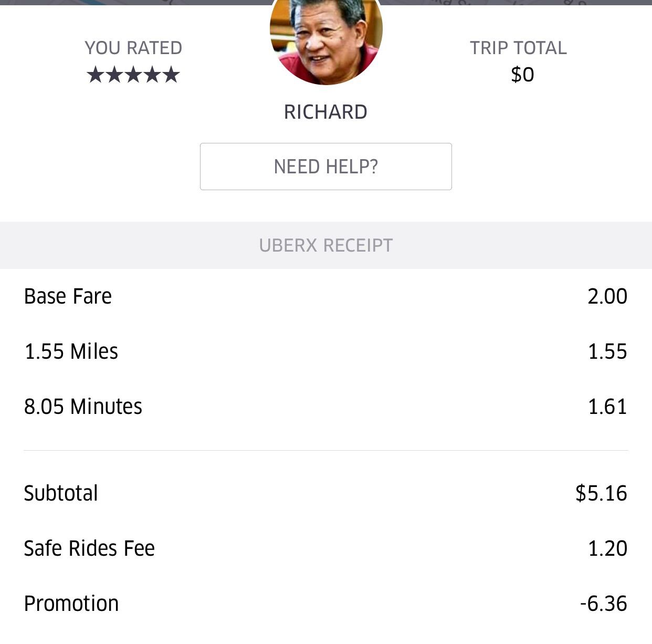Select the Base Fare line item
The width and height of the screenshot is (652, 644).
pyautogui.click(x=68, y=296)
